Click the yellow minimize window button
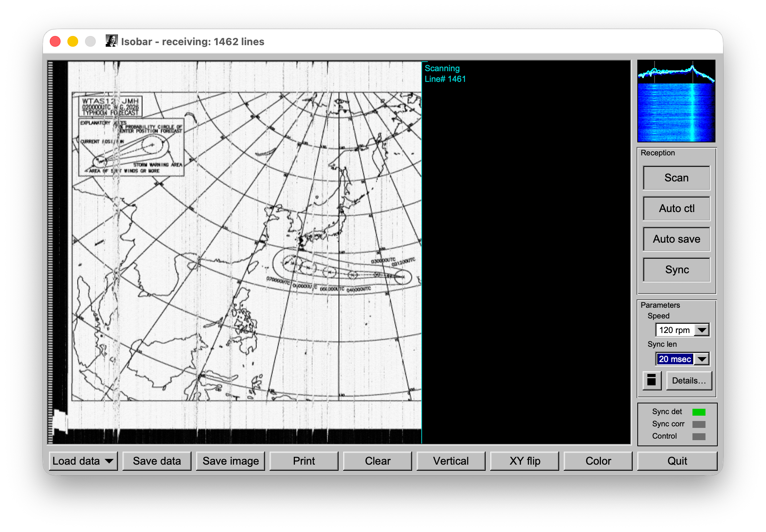Image resolution: width=766 pixels, height=532 pixels. [x=73, y=41]
